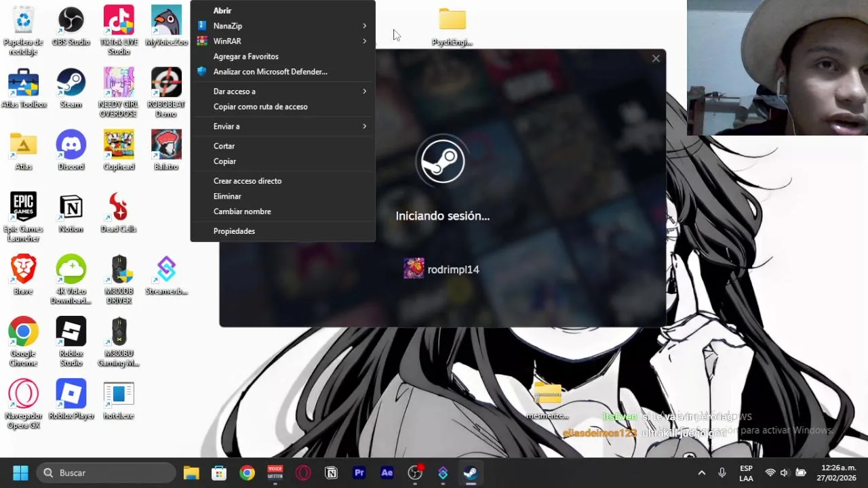
Task: Expand the Dar acceso a submenu
Action: coord(283,91)
